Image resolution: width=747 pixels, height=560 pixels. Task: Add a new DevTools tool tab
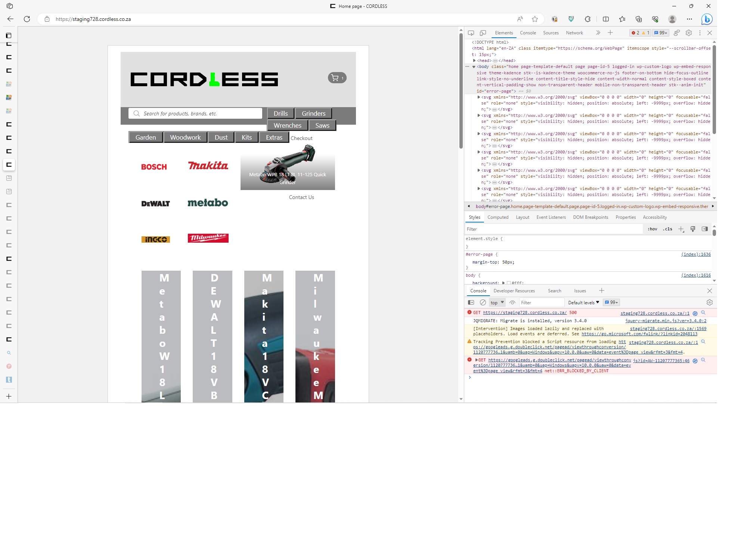click(610, 33)
